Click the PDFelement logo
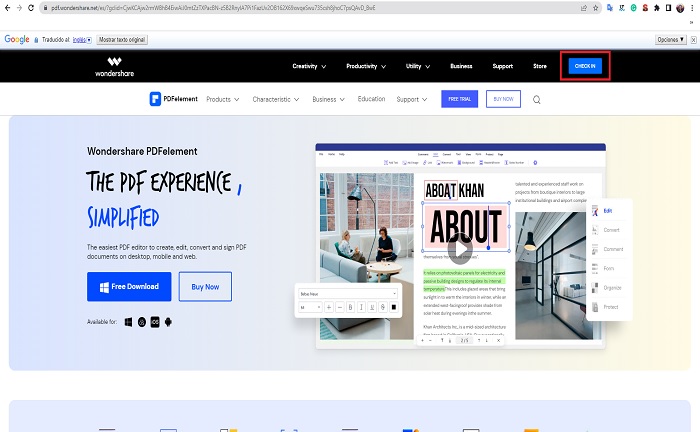The height and width of the screenshot is (432, 700). tap(173, 99)
